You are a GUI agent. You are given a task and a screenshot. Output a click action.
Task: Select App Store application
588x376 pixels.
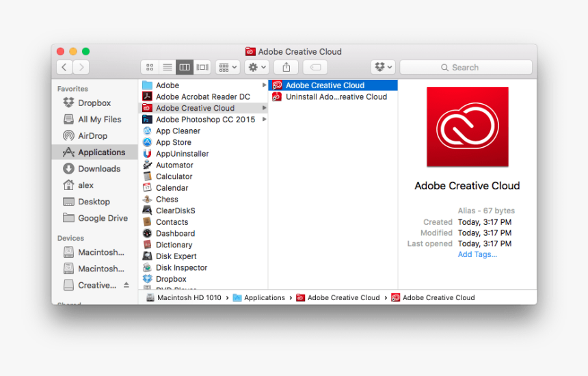(202, 142)
